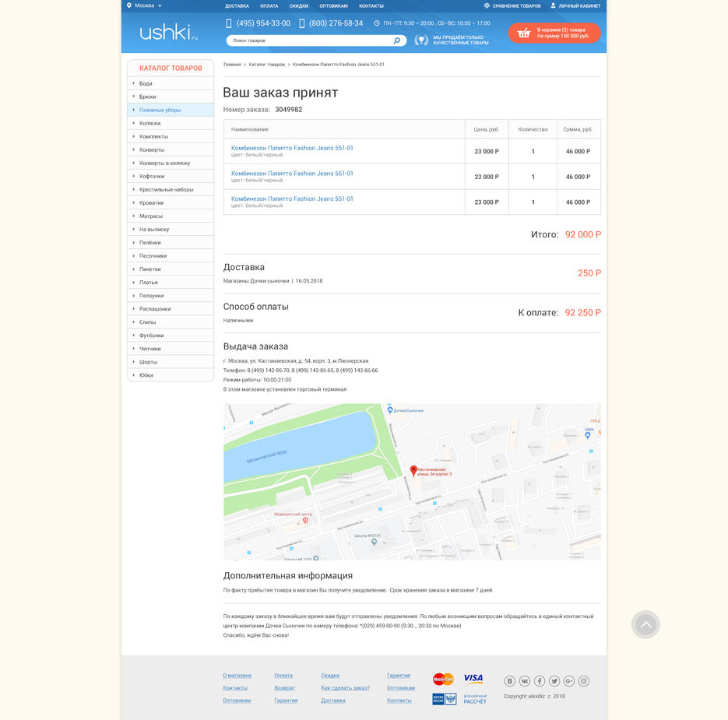Screen dimensions: 728x720
Task: Select the Кроватки category in the catalog
Action: (x=171, y=203)
